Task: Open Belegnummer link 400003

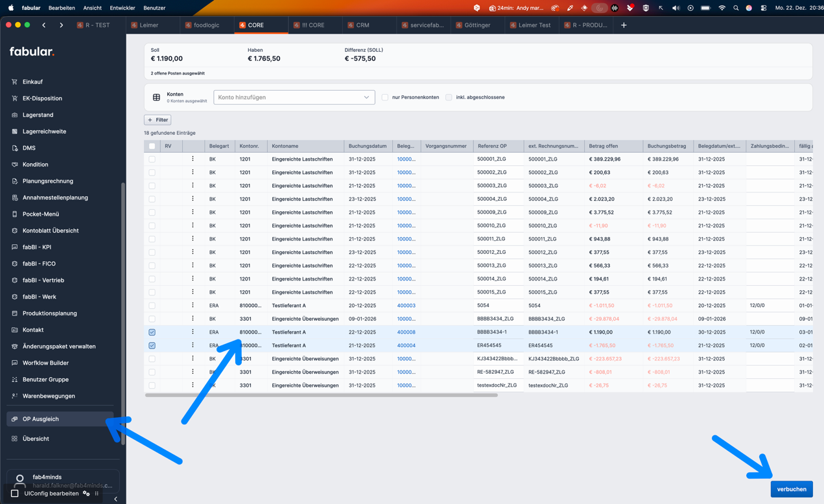Action: tap(406, 306)
